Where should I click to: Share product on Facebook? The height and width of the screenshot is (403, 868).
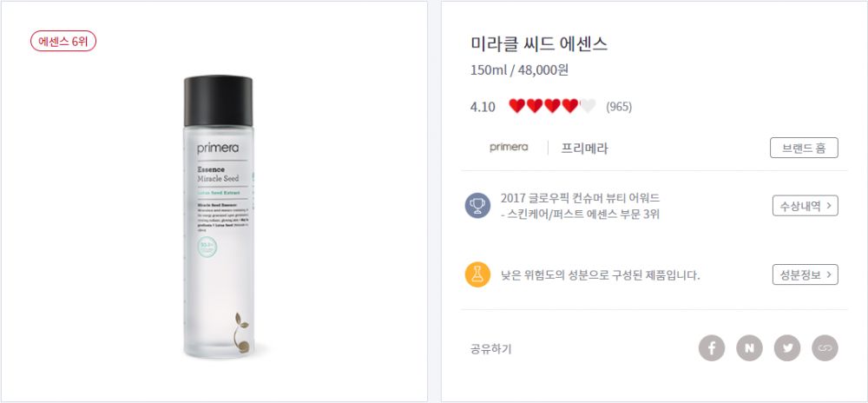[712, 348]
